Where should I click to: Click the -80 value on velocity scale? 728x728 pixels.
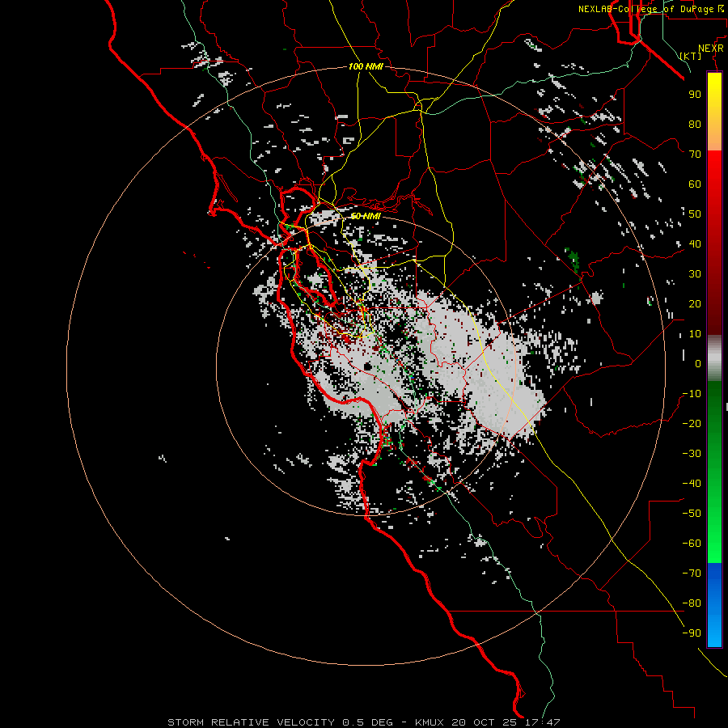[x=692, y=603]
